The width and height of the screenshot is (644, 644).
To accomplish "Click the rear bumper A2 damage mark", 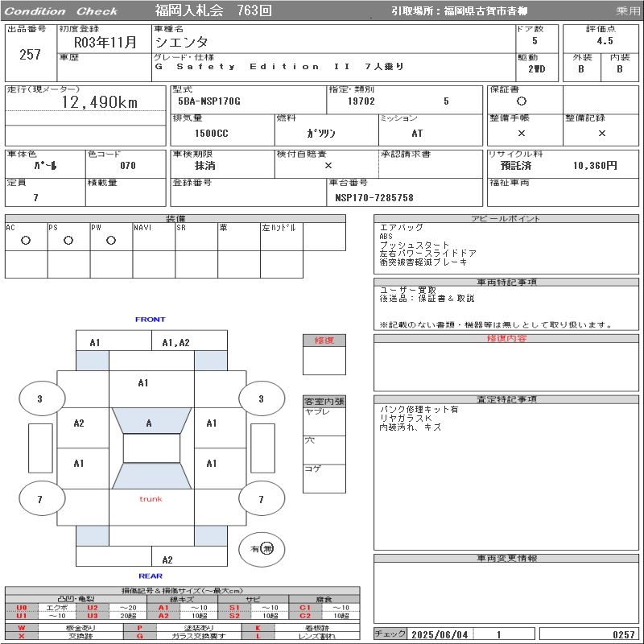I will pyautogui.click(x=167, y=559).
